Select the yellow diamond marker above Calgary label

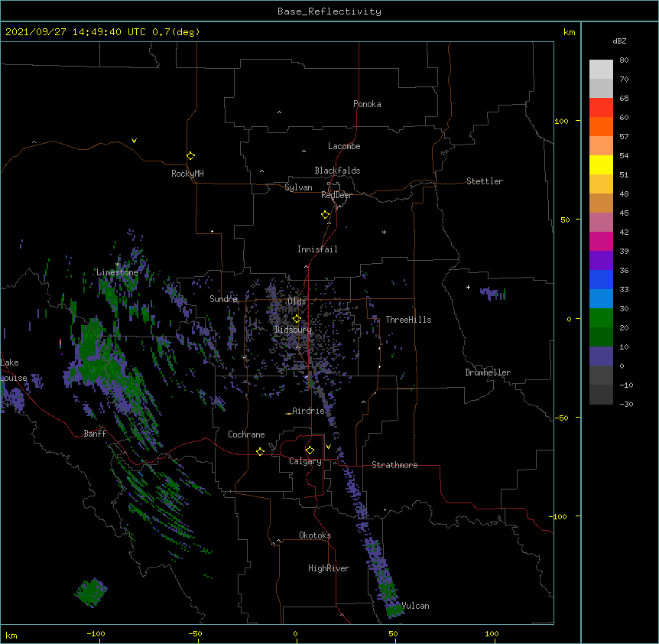pyautogui.click(x=310, y=450)
